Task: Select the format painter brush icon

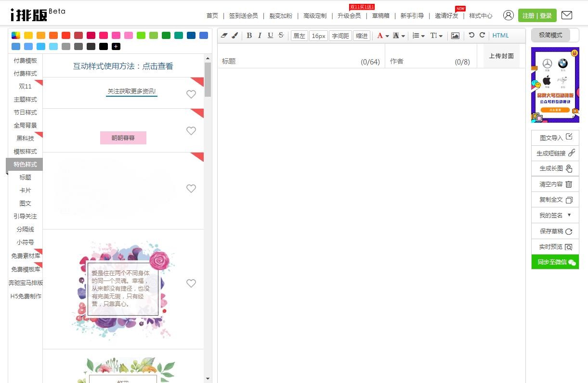Action: point(235,36)
